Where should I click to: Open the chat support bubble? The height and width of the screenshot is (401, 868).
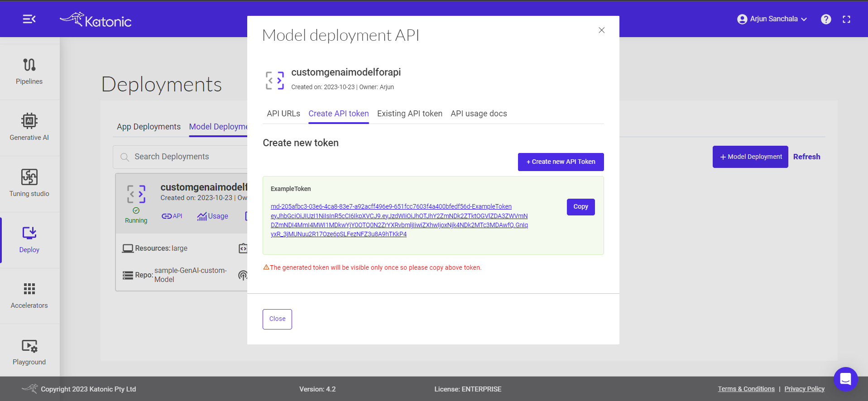[x=845, y=379]
